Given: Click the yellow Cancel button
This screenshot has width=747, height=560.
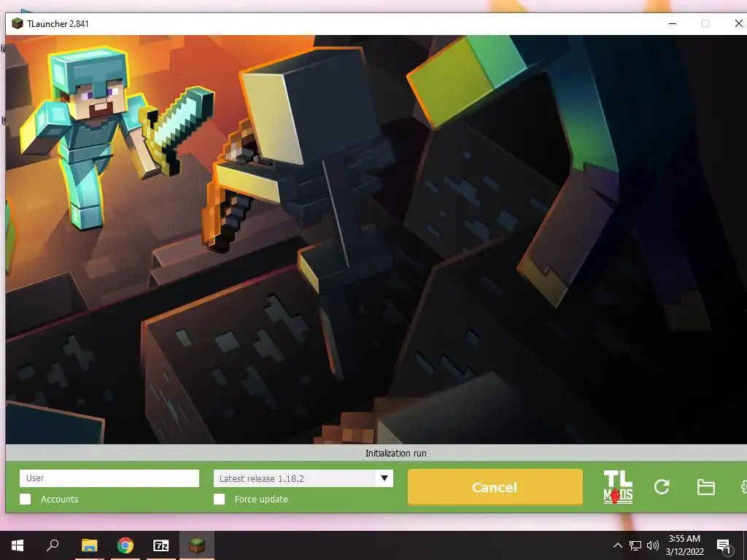Looking at the screenshot, I should pos(495,486).
